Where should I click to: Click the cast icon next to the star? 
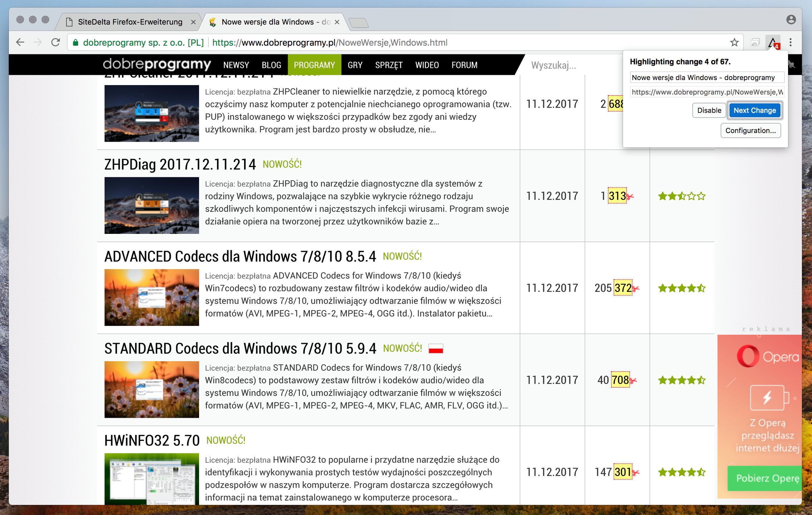coord(755,43)
